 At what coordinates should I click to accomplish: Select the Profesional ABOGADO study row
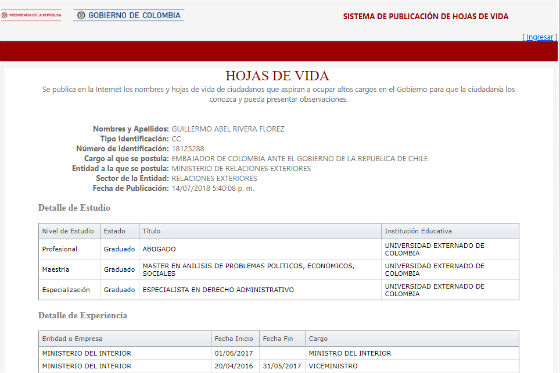pos(279,249)
